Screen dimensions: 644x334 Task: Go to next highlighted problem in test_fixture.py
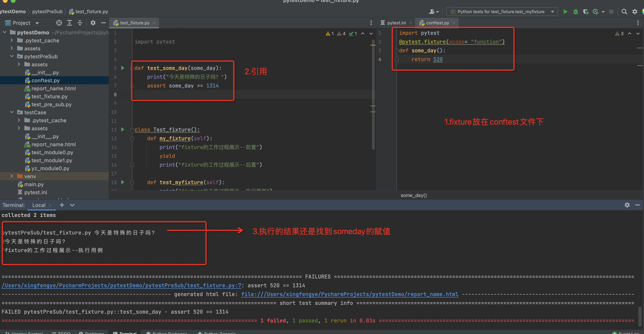click(371, 34)
